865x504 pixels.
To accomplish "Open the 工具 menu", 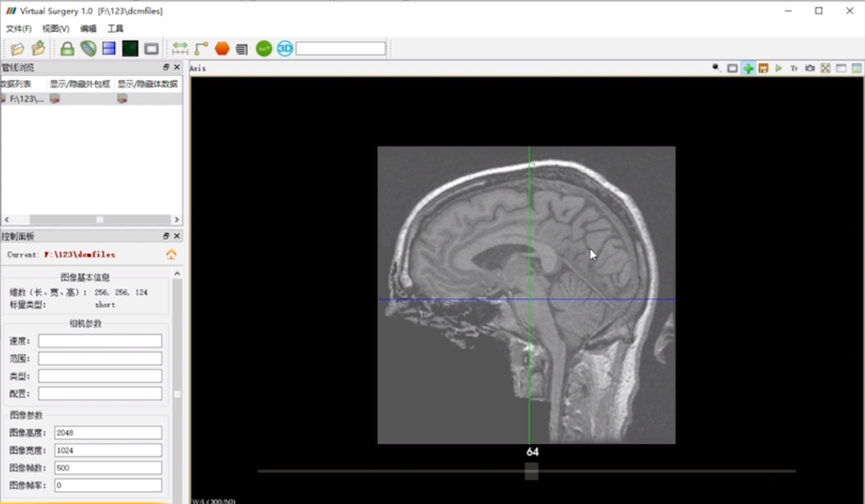I will coord(115,29).
